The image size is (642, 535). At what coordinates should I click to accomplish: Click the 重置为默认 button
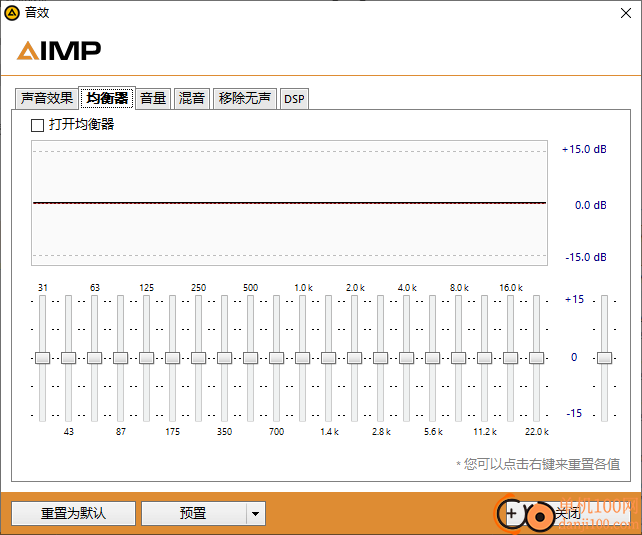point(73,513)
